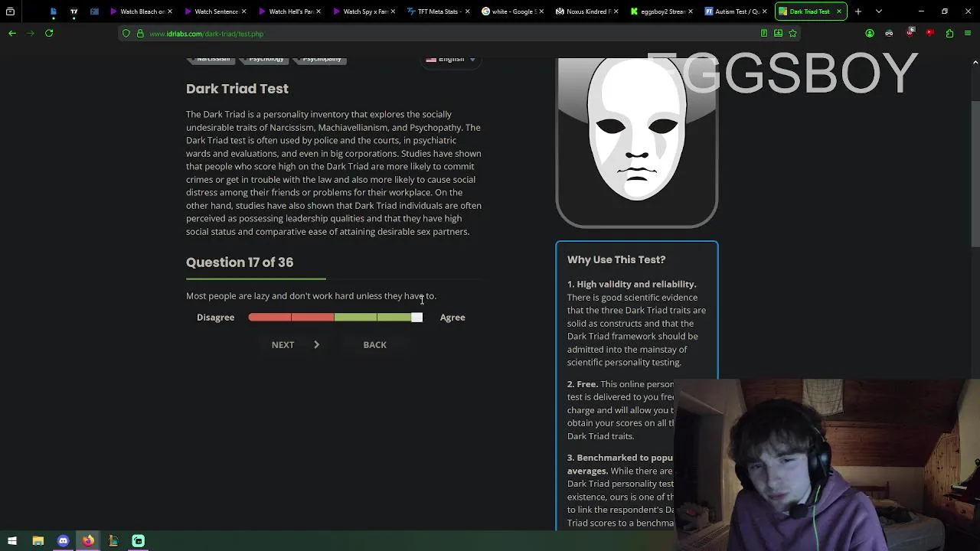Bookmark this page with the star icon
The image size is (980, 551).
click(x=792, y=34)
